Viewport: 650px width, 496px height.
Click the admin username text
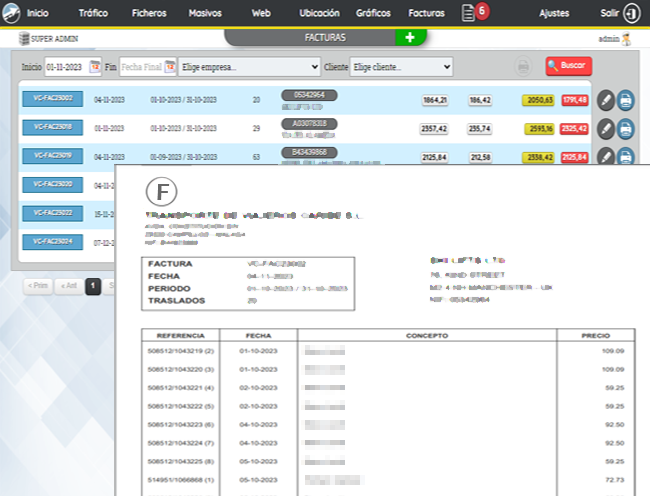[x=609, y=39]
